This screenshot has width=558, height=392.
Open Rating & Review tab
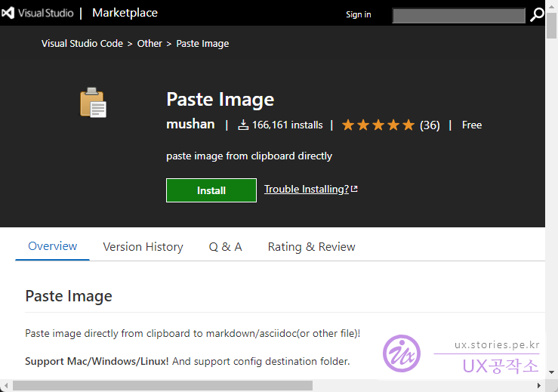click(x=311, y=247)
